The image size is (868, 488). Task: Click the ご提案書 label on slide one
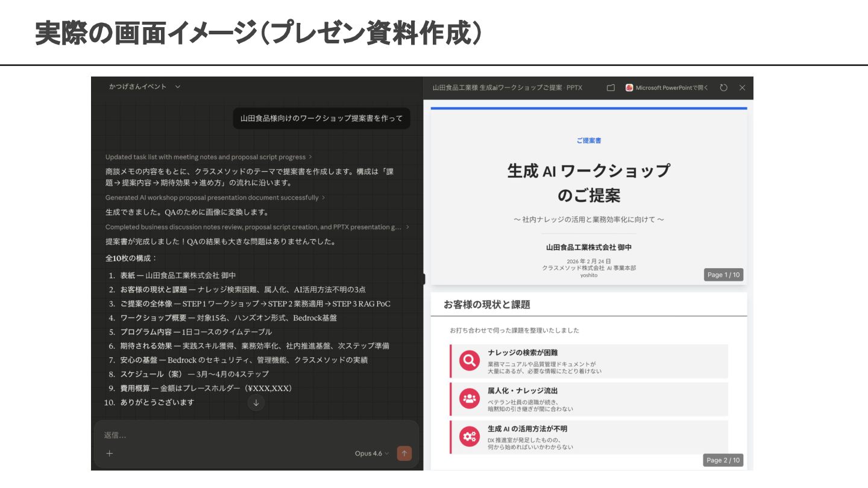click(589, 140)
